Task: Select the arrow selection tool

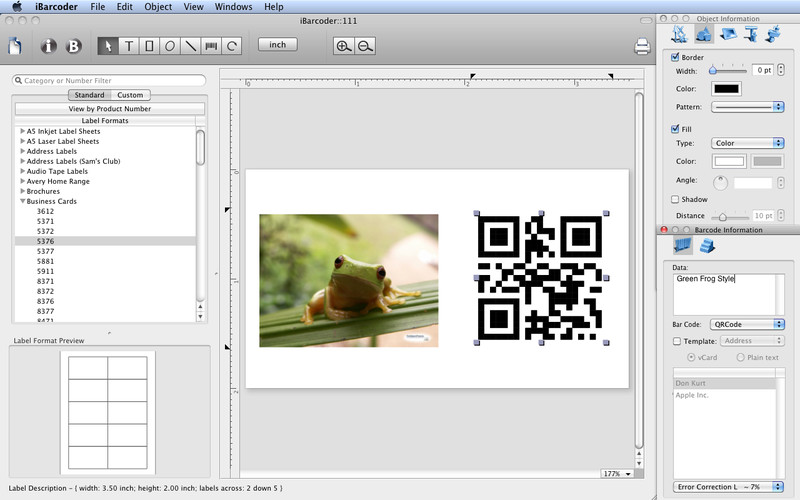Action: (108, 46)
